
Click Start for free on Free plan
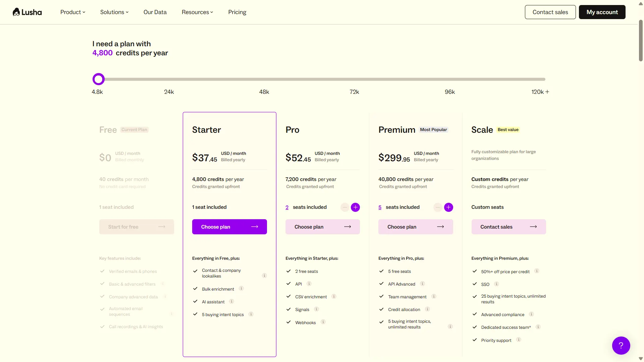137,227
